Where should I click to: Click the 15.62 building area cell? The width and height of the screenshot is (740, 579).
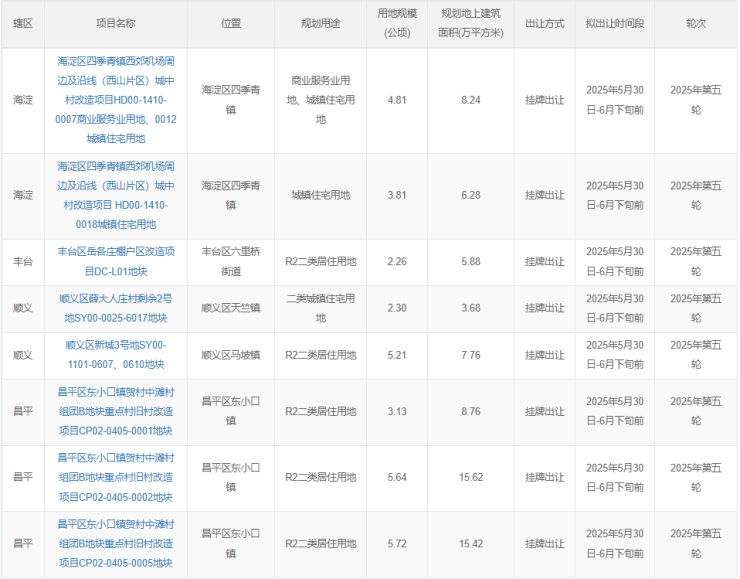(x=471, y=477)
